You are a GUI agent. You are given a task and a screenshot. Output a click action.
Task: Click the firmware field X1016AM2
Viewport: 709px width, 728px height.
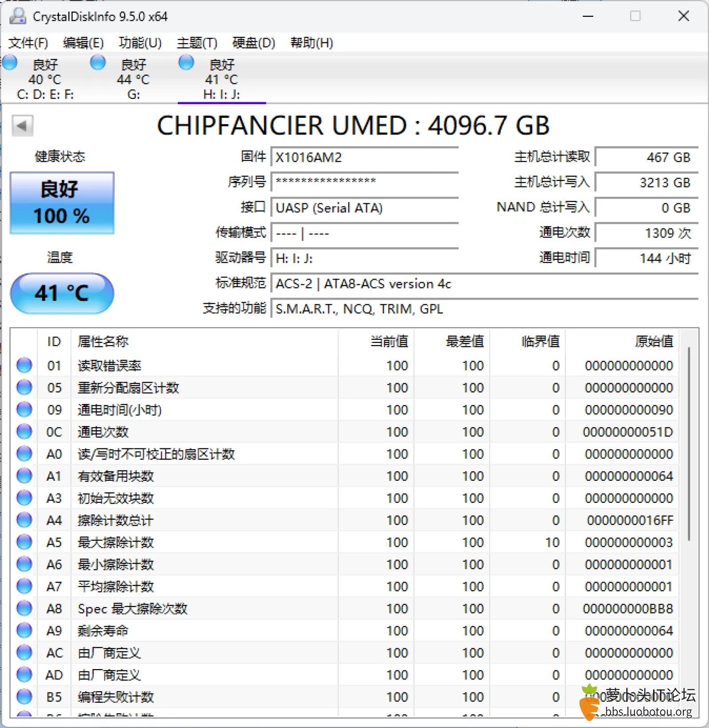[x=365, y=157]
